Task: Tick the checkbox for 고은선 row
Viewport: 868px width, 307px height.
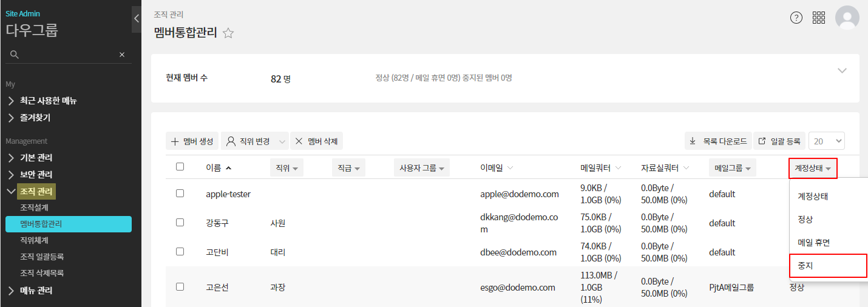Action: pyautogui.click(x=180, y=287)
